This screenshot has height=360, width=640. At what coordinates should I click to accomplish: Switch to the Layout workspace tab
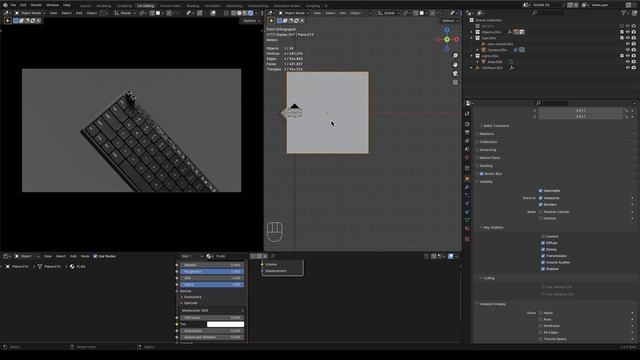point(85,6)
